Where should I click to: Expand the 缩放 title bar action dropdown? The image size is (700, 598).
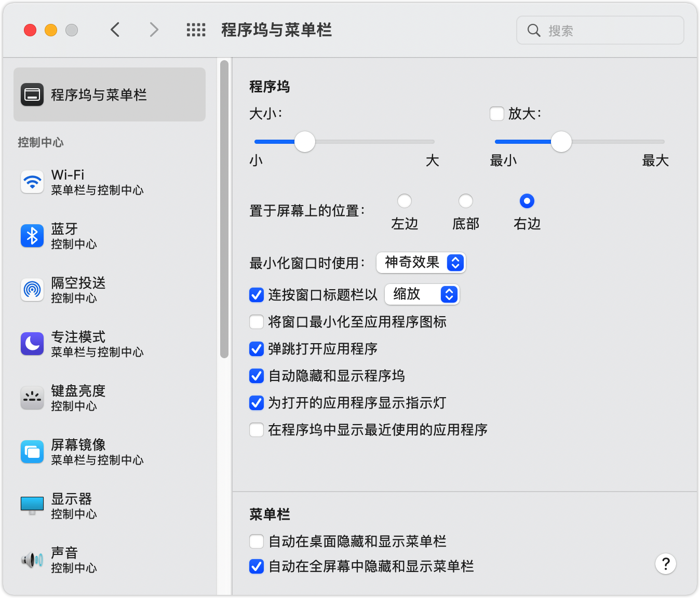point(422,294)
